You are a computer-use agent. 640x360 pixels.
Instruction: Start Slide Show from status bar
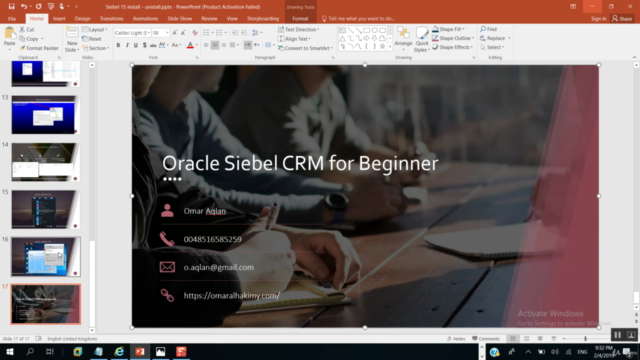553,338
